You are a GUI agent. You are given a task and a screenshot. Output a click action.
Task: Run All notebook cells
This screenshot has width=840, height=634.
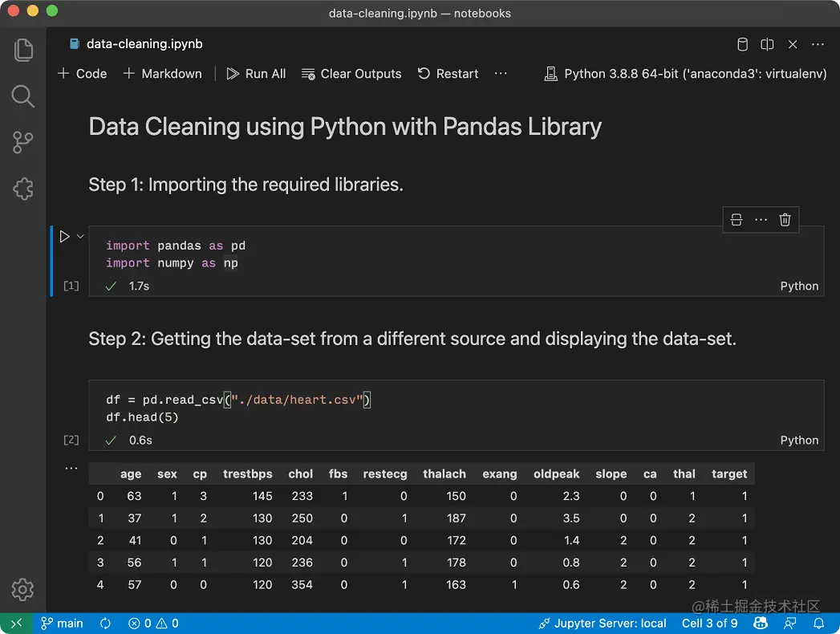pos(256,73)
